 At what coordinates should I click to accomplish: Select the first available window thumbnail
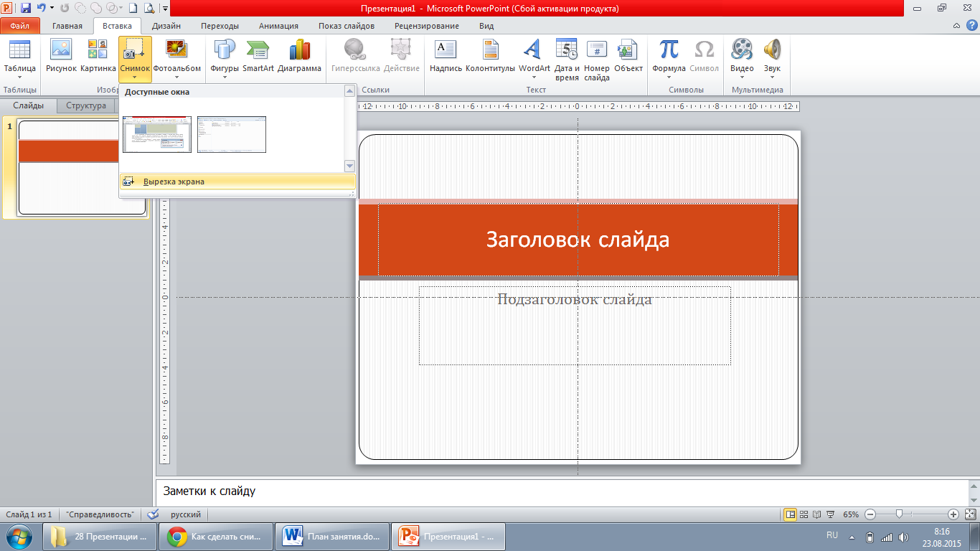point(157,134)
